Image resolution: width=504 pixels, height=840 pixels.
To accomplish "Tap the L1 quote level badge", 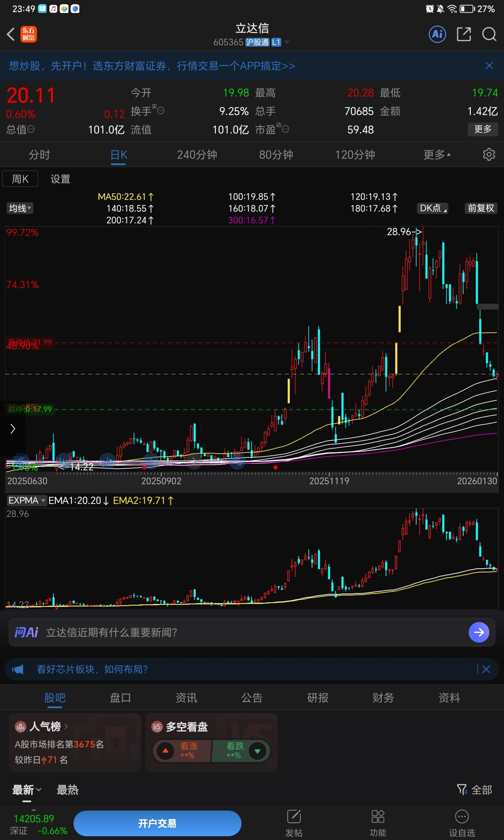I will point(276,42).
